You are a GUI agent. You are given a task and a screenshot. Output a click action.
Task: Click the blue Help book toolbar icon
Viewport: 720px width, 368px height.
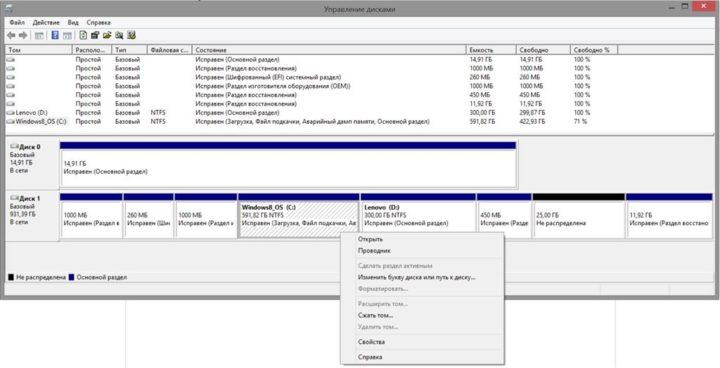55,35
